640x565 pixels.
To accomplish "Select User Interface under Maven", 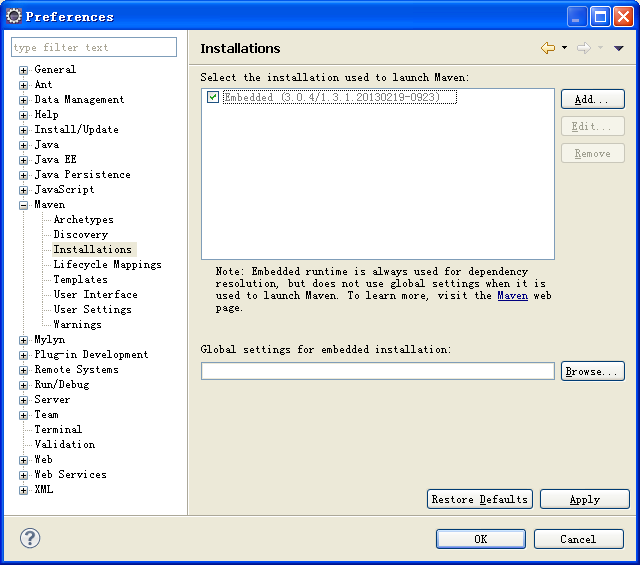I will tap(96, 294).
